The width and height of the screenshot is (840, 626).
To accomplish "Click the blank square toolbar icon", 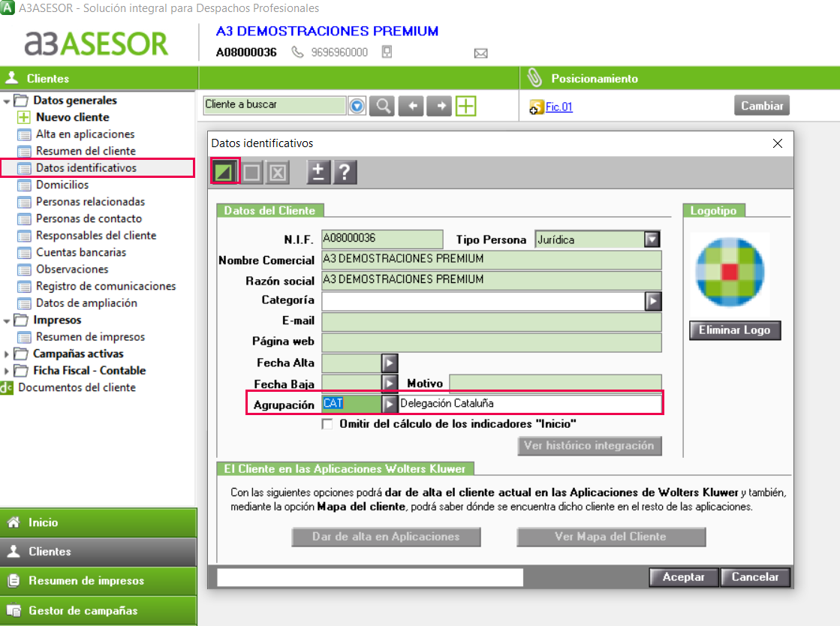I will pyautogui.click(x=251, y=173).
